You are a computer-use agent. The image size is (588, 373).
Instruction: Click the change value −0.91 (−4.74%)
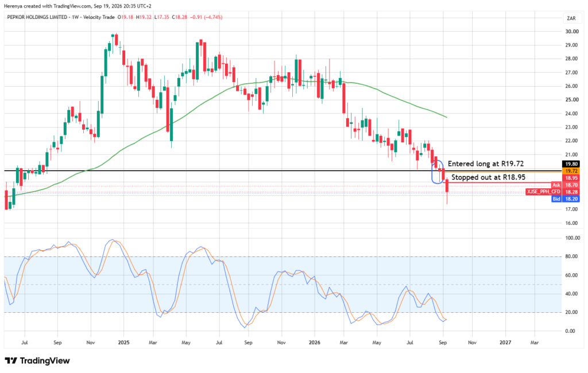[x=206, y=17]
